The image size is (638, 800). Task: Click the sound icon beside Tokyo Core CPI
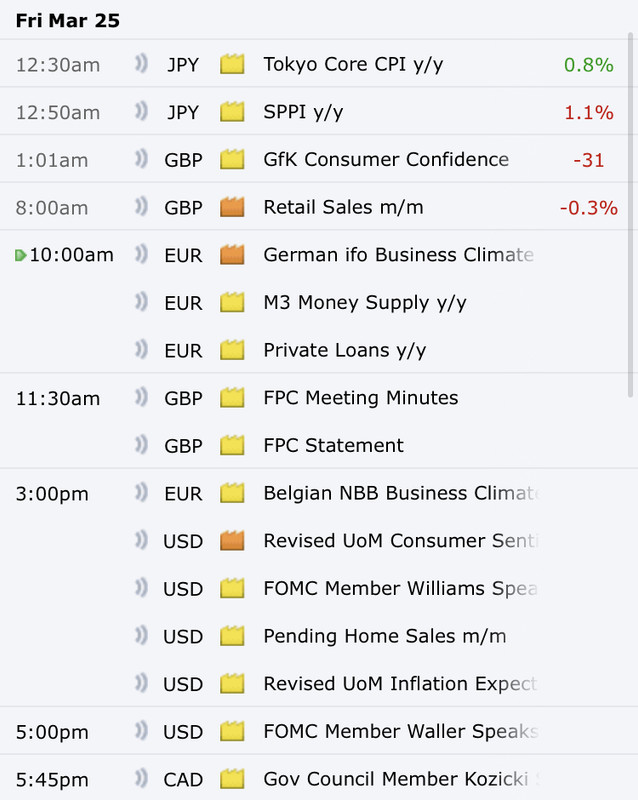[x=142, y=65]
